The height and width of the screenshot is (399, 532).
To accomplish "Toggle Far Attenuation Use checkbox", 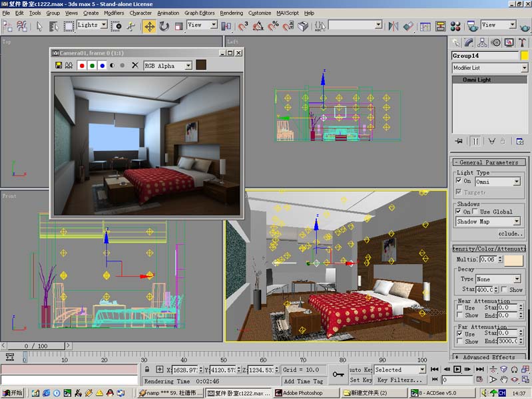I will pos(459,334).
